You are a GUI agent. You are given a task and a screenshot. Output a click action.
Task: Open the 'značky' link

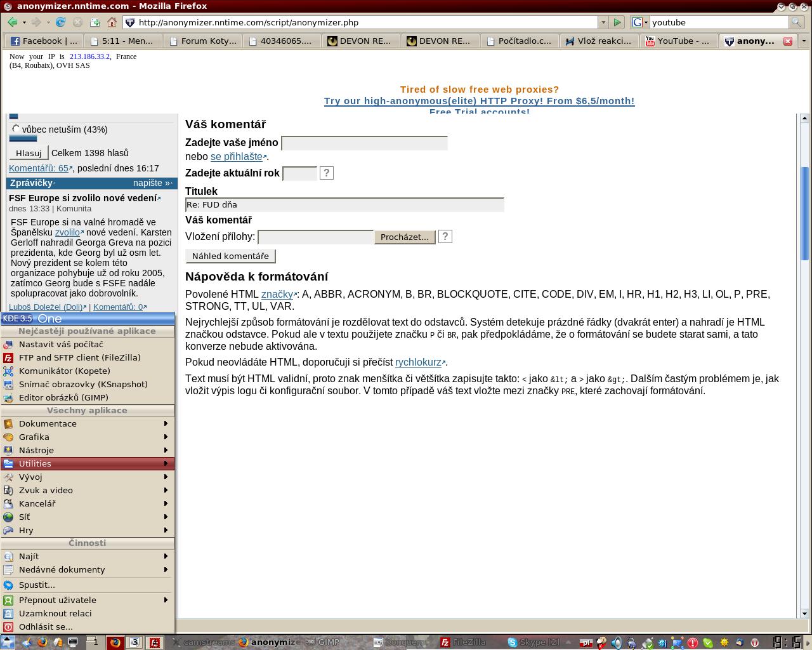click(278, 294)
